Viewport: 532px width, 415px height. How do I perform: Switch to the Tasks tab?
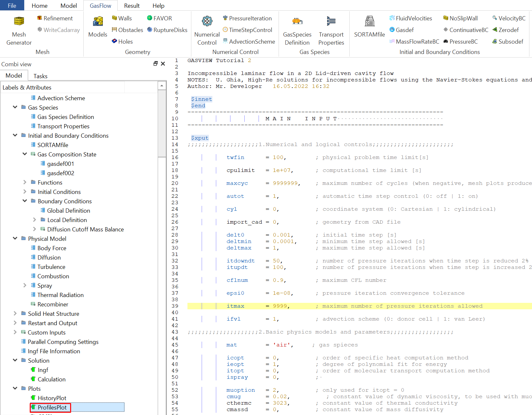40,76
